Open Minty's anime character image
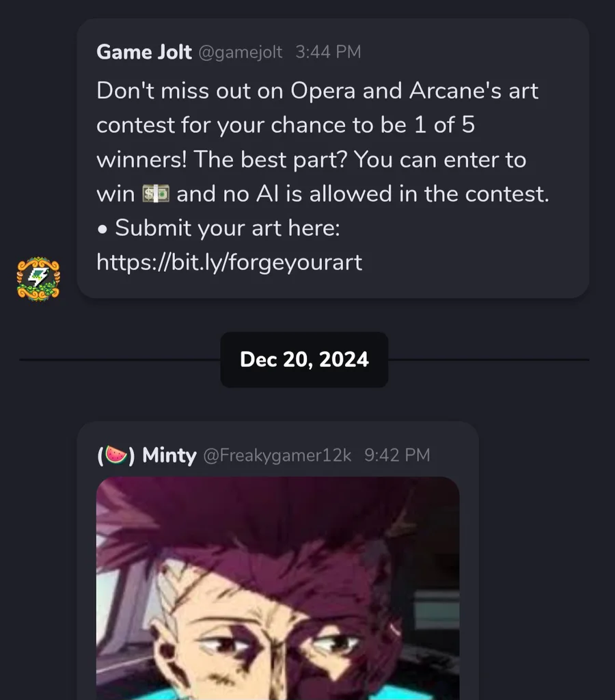 pyautogui.click(x=277, y=588)
